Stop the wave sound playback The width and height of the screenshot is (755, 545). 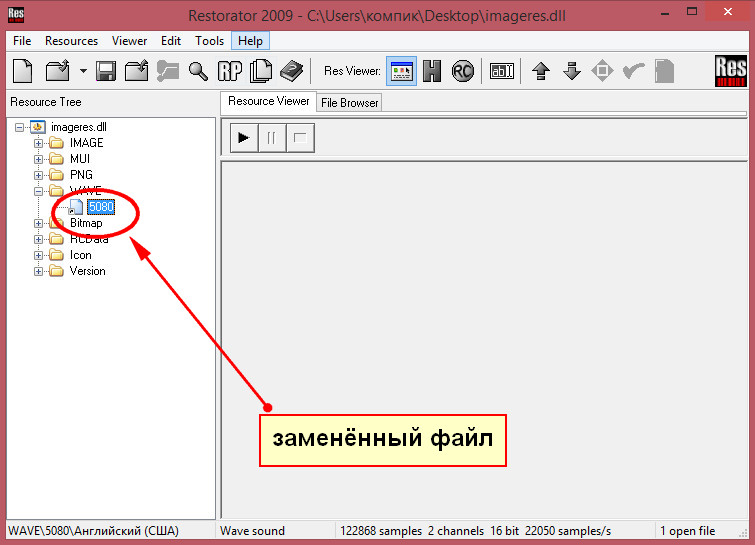[x=300, y=138]
